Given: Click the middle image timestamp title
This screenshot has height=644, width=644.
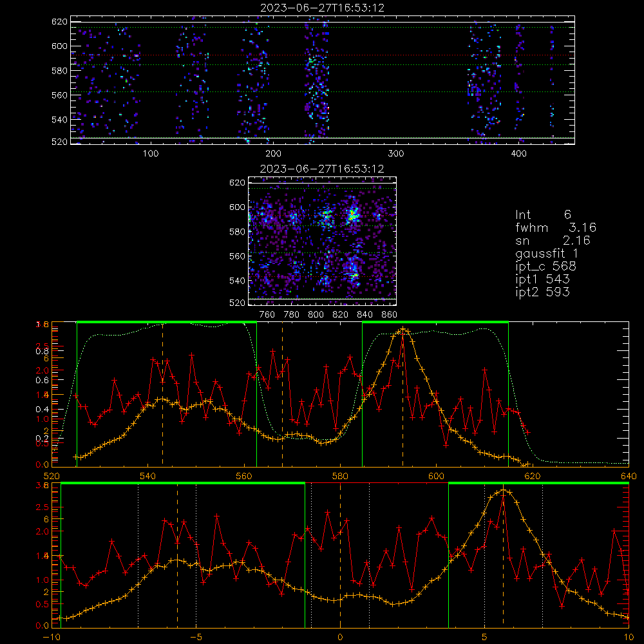Looking at the screenshot, I should click(322, 169).
